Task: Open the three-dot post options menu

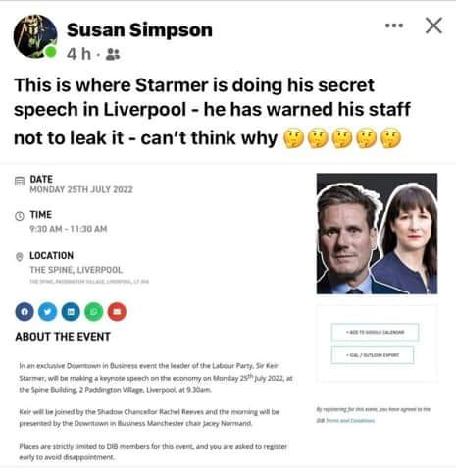Action: (394, 26)
